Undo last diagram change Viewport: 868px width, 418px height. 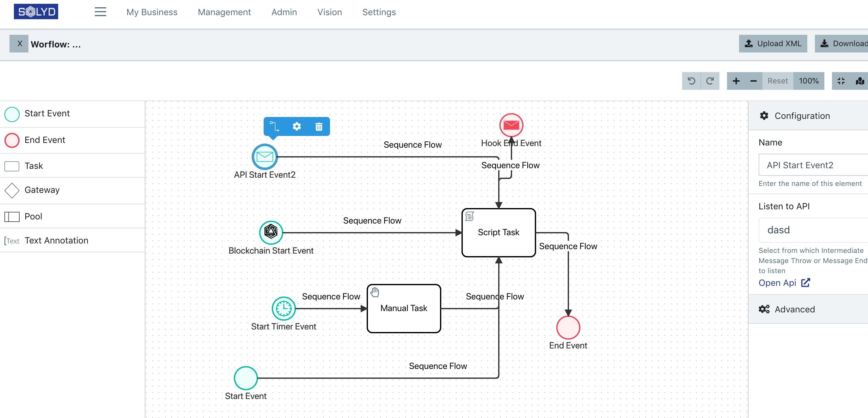(691, 81)
